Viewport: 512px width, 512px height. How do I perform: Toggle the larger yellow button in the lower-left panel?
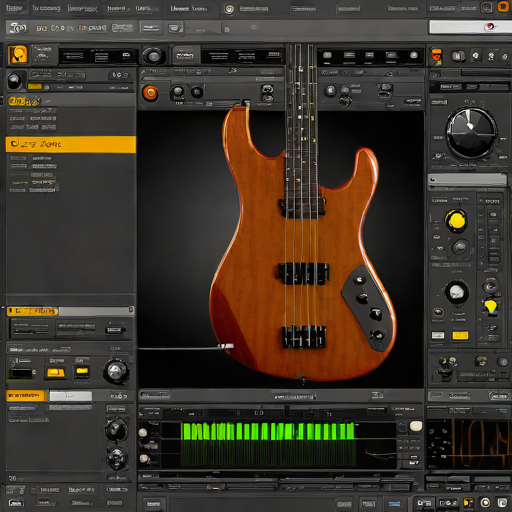(56, 372)
